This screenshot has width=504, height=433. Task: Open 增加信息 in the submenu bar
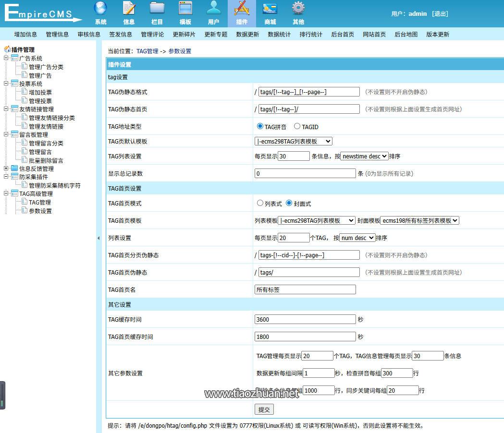tap(25, 35)
